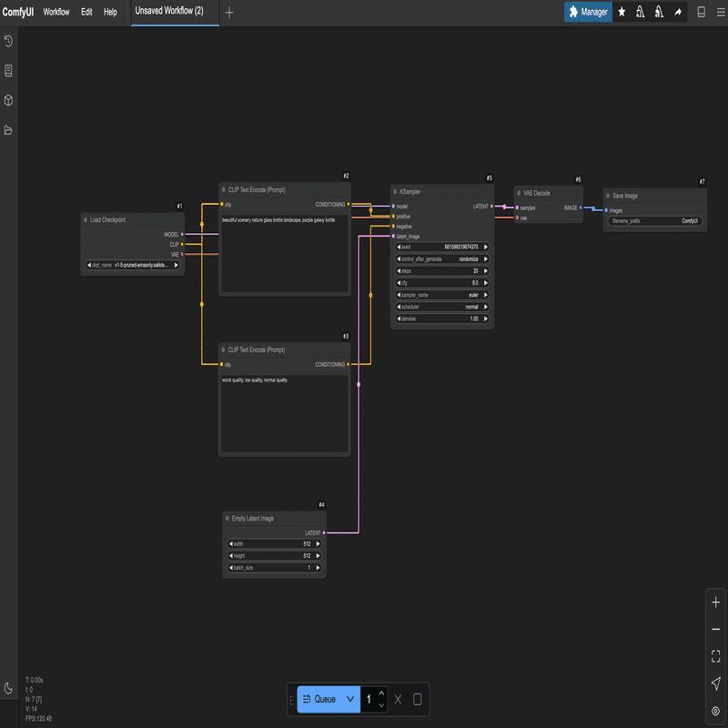The width and height of the screenshot is (728, 728).
Task: Open the queue history sidebar icon
Action: click(8, 41)
